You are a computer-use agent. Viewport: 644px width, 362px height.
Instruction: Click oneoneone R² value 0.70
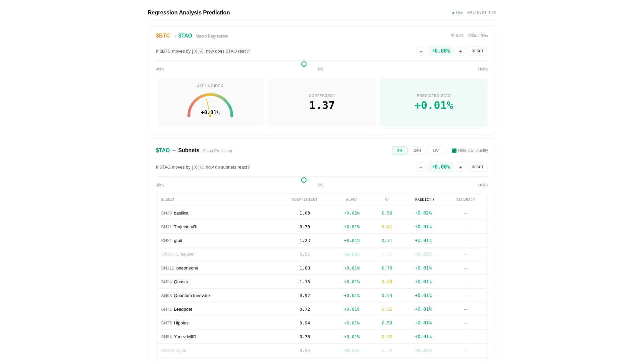click(x=387, y=268)
